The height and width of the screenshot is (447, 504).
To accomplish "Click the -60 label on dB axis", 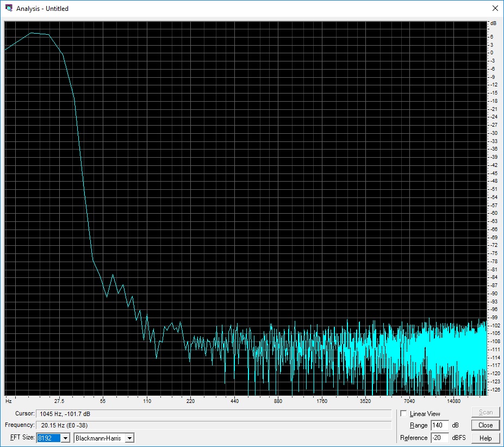I will [494, 213].
